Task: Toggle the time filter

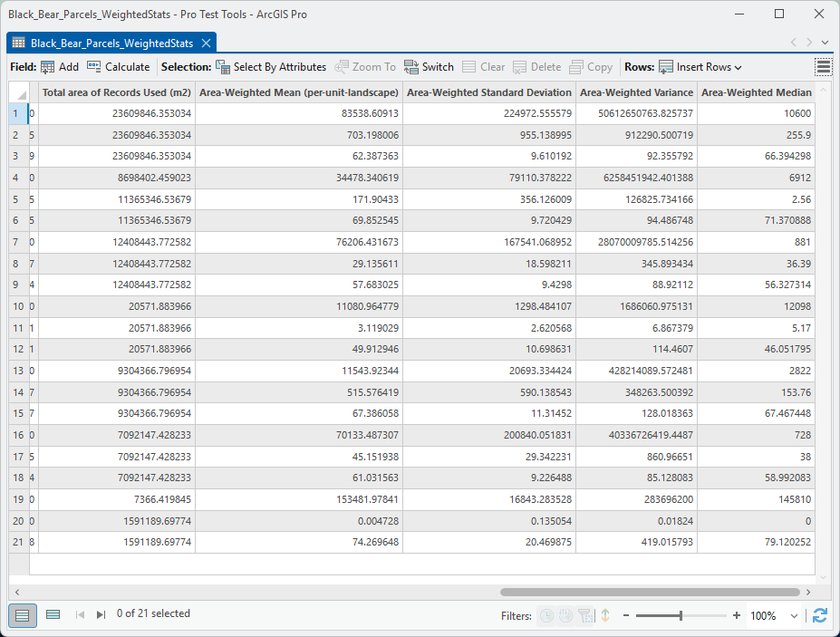Action: (546, 616)
